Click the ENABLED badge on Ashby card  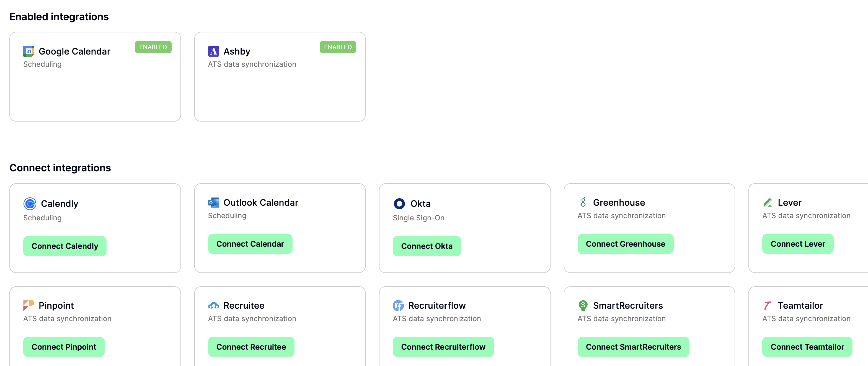tap(337, 47)
